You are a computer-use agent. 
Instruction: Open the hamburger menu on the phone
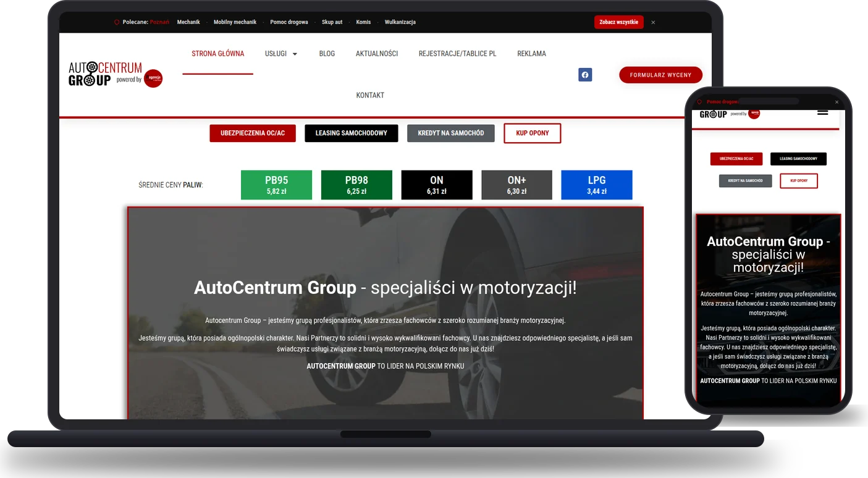822,112
